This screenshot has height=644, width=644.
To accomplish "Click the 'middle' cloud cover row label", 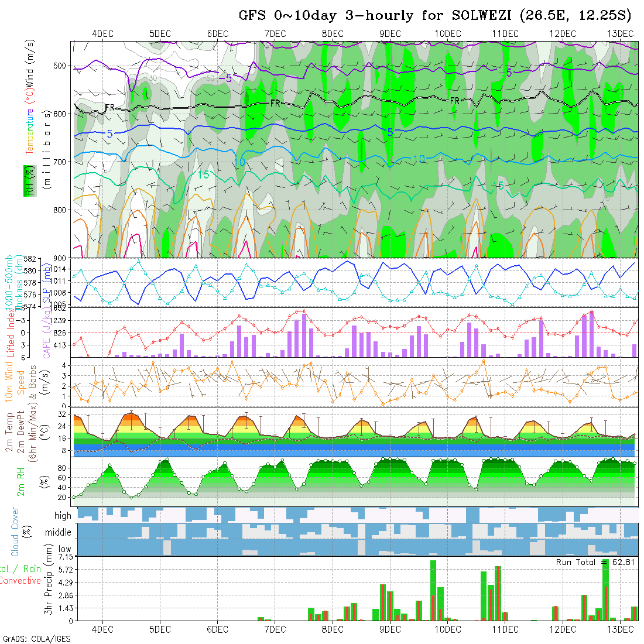I will [x=58, y=532].
